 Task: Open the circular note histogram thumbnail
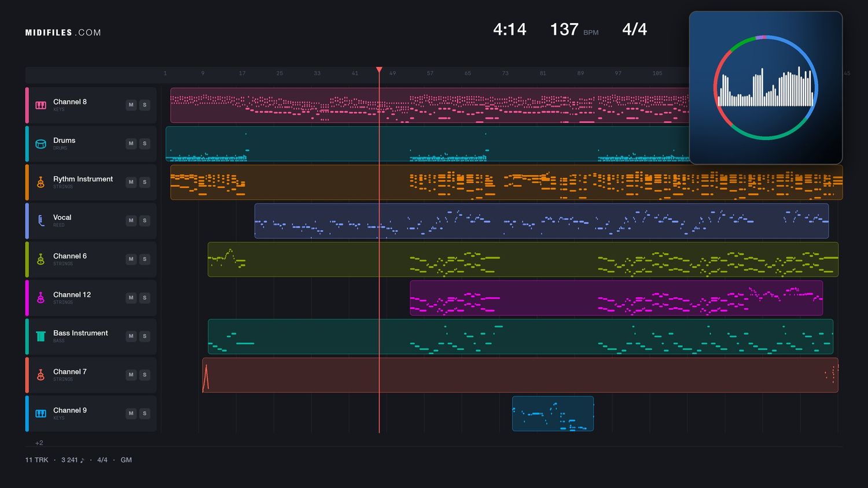(766, 88)
